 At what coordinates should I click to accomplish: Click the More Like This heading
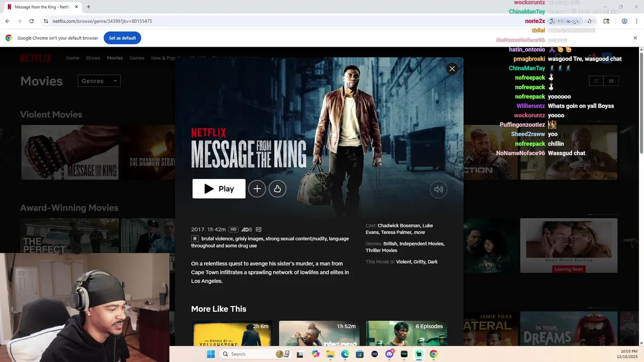[x=219, y=309]
